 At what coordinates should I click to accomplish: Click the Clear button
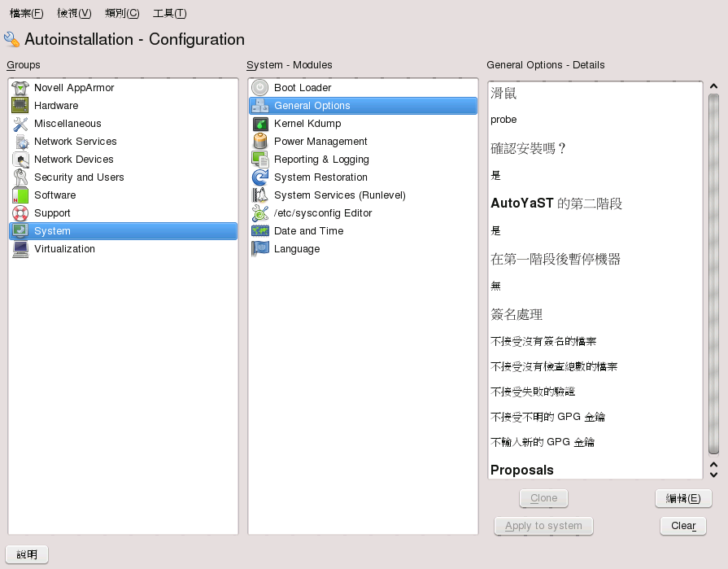click(683, 526)
